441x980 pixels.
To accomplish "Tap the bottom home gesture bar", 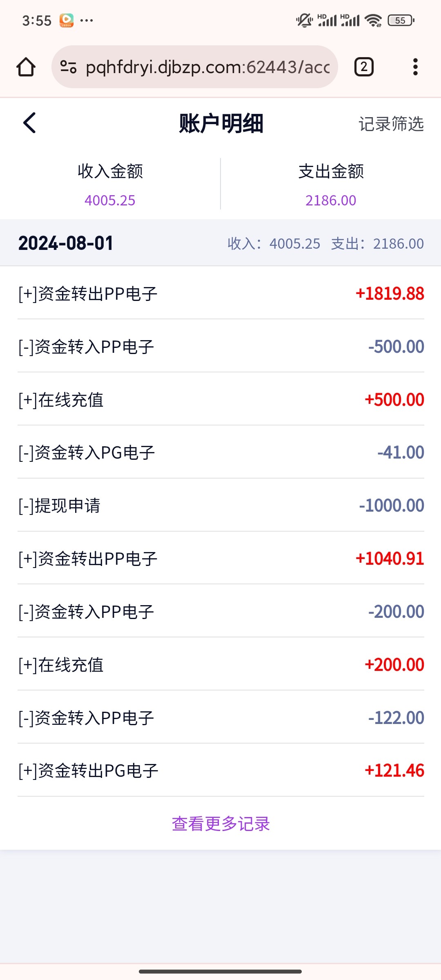I will [x=220, y=971].
